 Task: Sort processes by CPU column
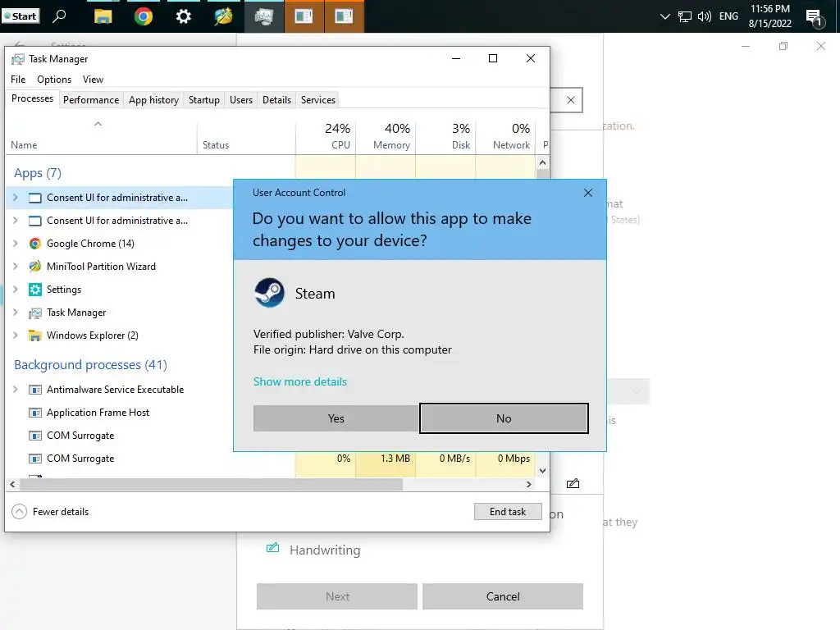click(x=326, y=137)
